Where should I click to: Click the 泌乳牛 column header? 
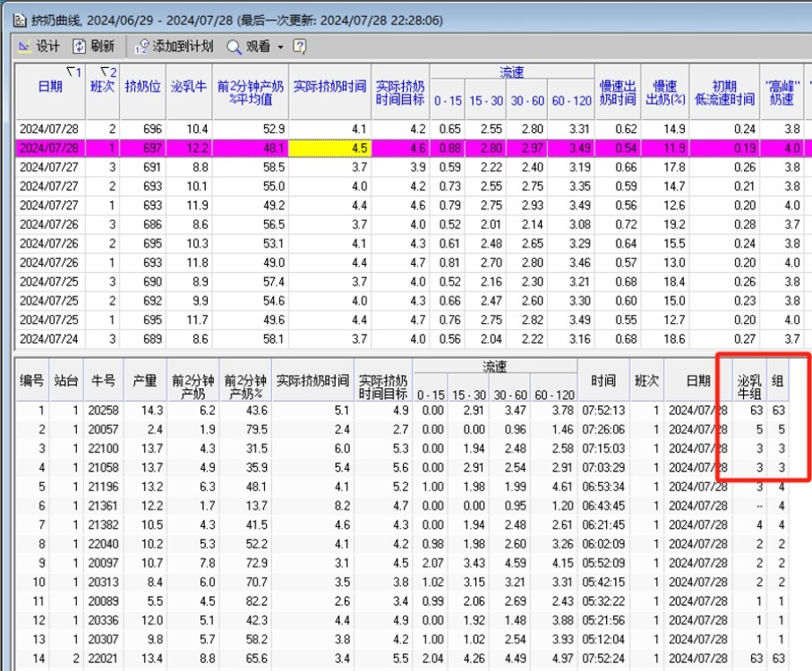[189, 87]
